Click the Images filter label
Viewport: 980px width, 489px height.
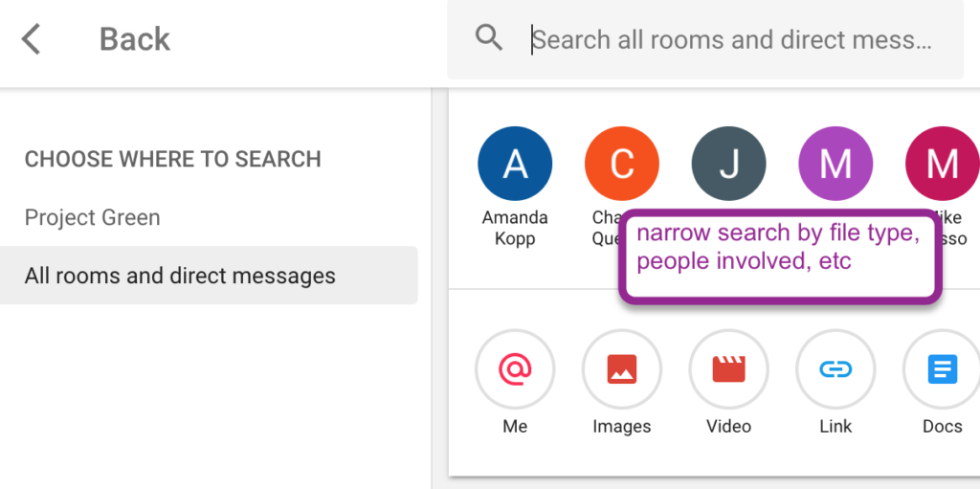(622, 427)
